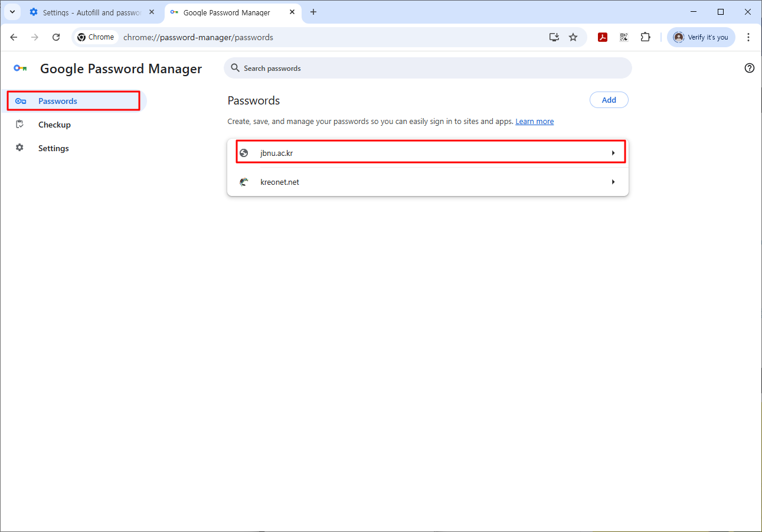This screenshot has width=762, height=532.
Task: Expand kreonet.net with its arrow
Action: tap(613, 182)
